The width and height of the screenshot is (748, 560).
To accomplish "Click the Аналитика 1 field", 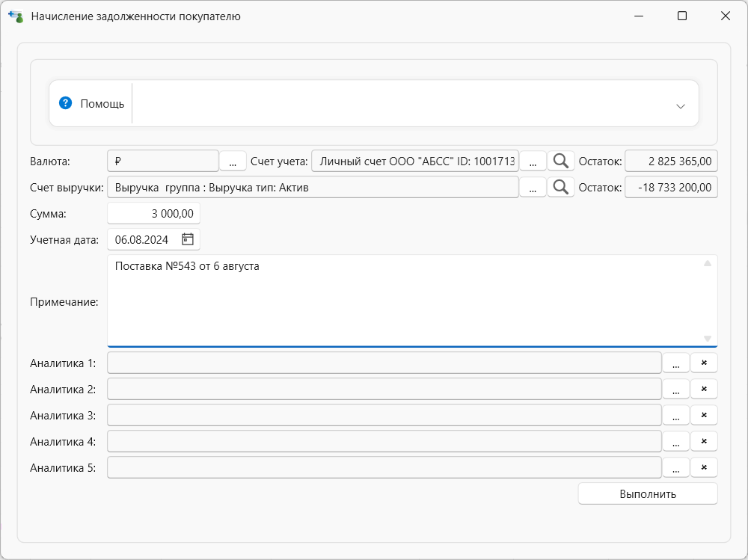I will (x=384, y=363).
